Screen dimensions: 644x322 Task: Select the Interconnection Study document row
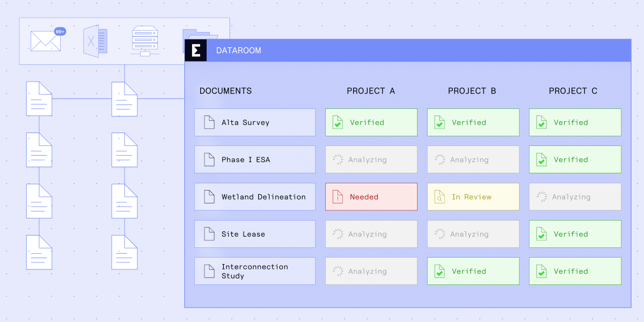point(255,271)
